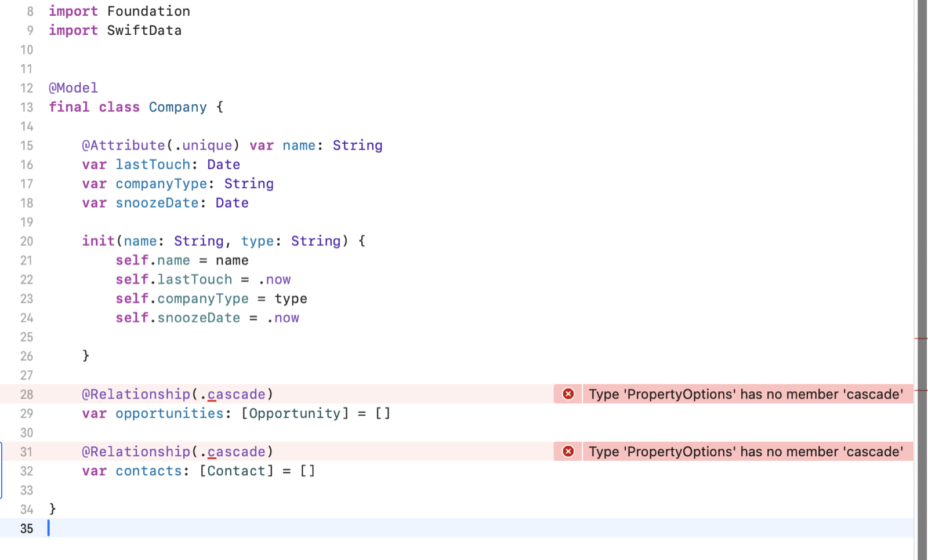928x560 pixels.
Task: Click '@Relationship' on line 28
Action: [136, 394]
